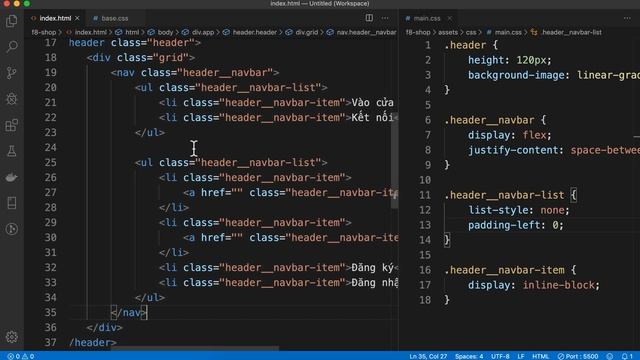Change language mode HTML in status bar
Screen dimensions: 640x360
pyautogui.click(x=540, y=356)
